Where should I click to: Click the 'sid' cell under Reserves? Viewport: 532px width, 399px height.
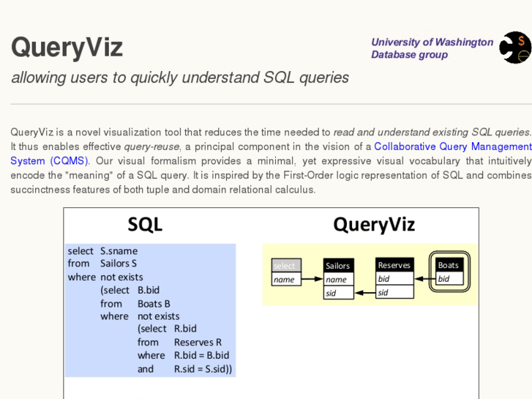coord(394,292)
